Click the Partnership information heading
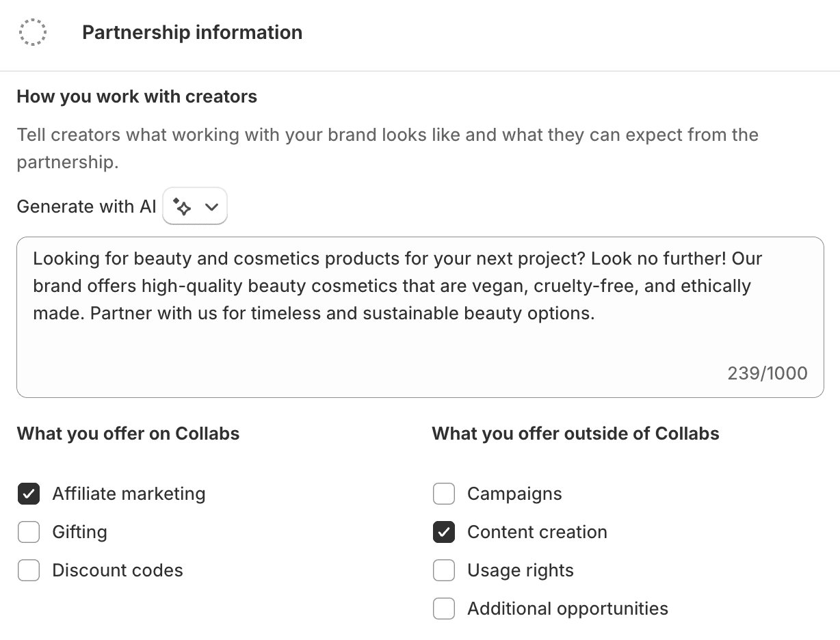 coord(192,32)
